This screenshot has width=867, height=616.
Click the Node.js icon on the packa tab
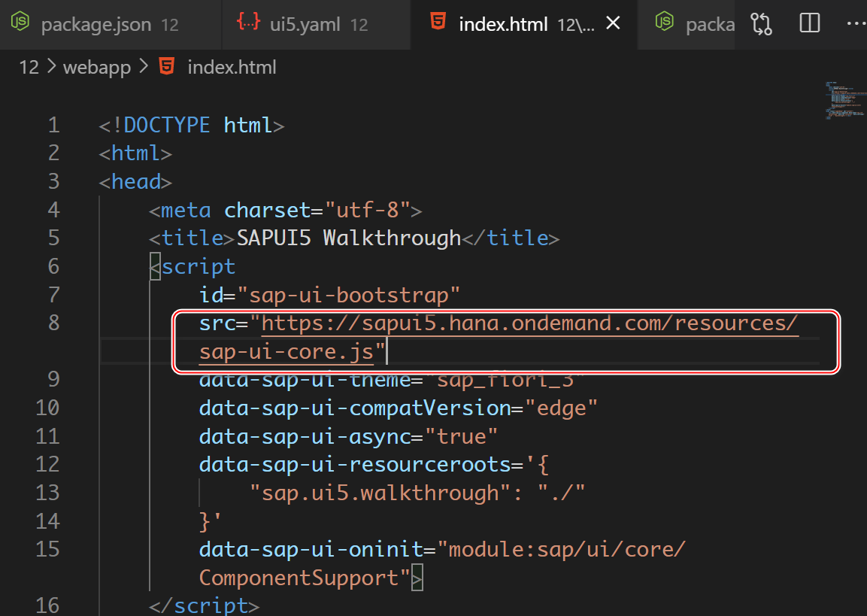click(664, 22)
